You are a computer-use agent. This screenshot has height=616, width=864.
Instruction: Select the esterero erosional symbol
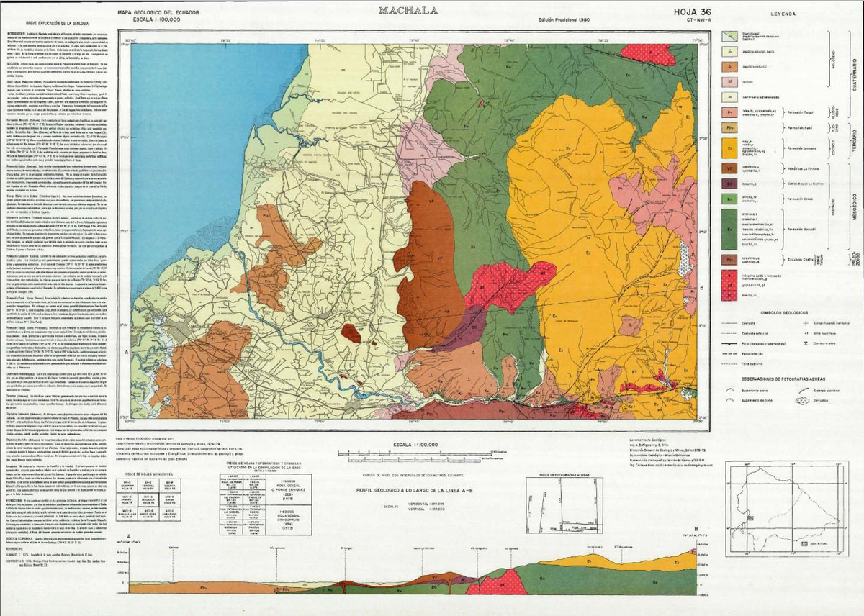tap(803, 389)
